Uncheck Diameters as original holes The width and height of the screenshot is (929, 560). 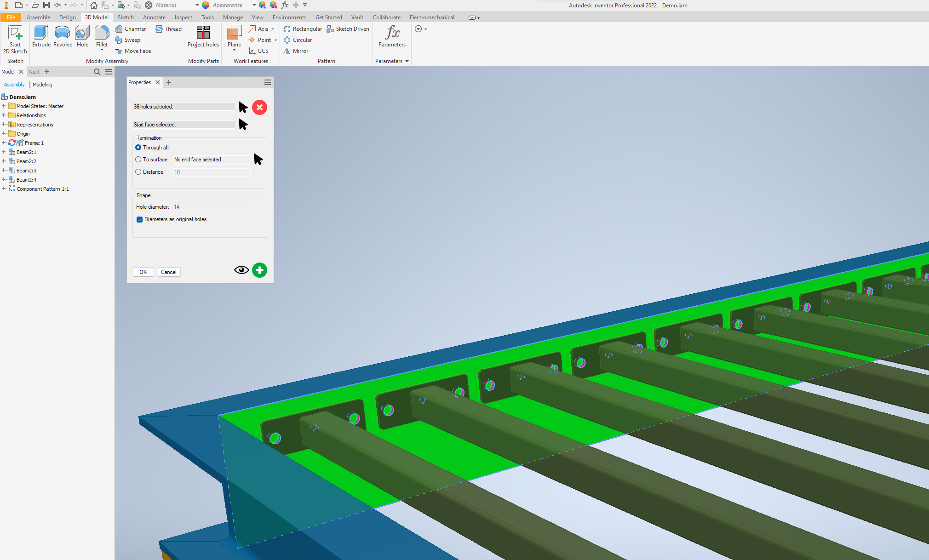pyautogui.click(x=139, y=220)
